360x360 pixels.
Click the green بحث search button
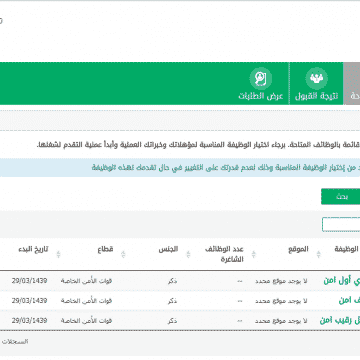pos(341,197)
